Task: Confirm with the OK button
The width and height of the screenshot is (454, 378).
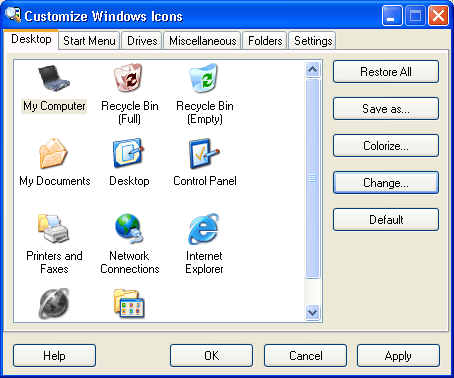Action: (211, 356)
